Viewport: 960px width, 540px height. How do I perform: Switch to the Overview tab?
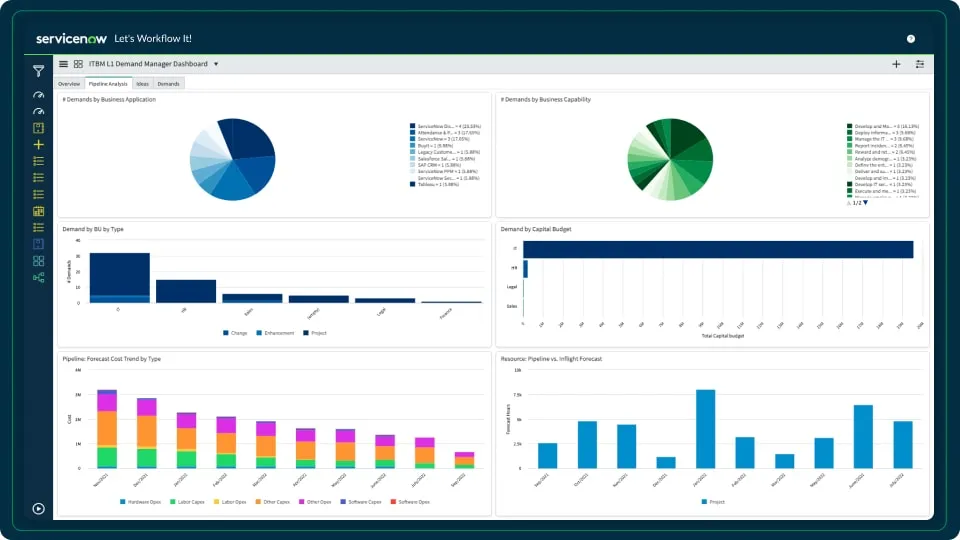(69, 84)
